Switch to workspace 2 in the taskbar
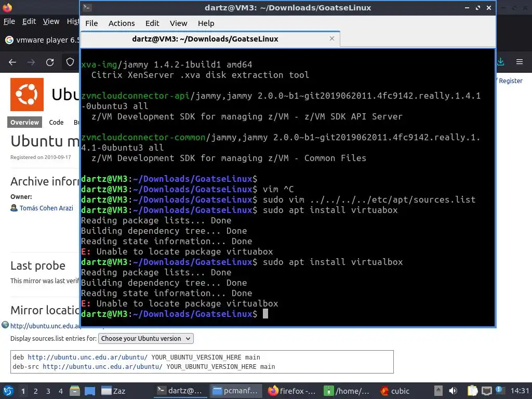Viewport: 532px width, 399px height. pyautogui.click(x=36, y=391)
